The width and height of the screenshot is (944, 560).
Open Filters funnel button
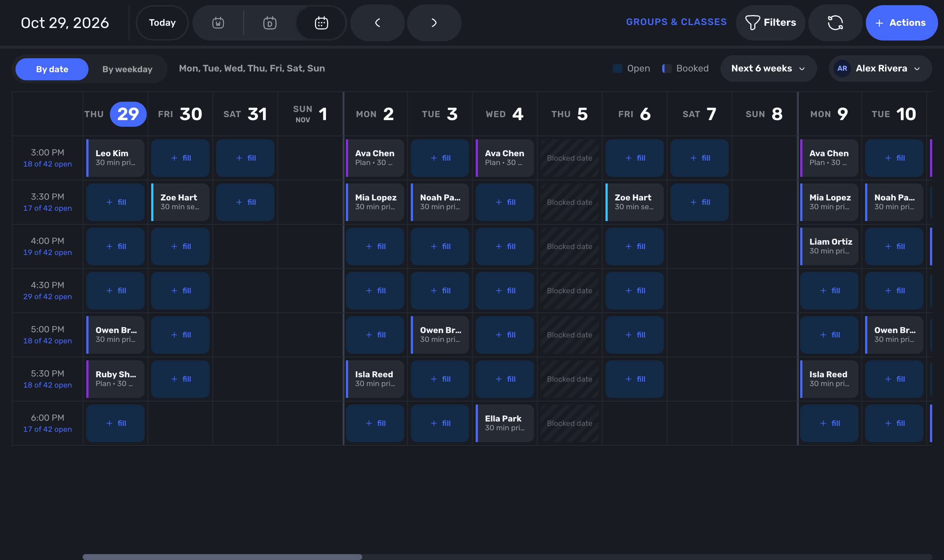pyautogui.click(x=770, y=22)
